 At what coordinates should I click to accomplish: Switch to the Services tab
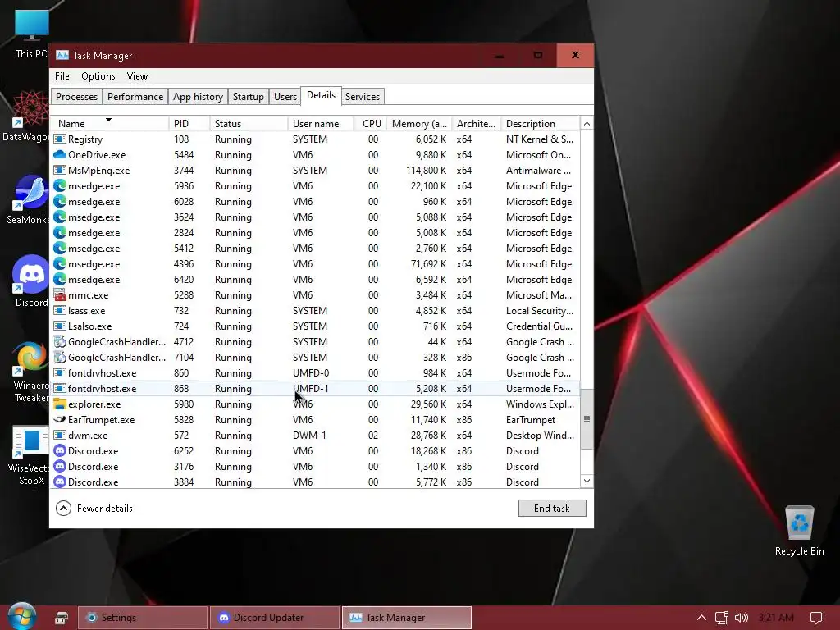(362, 97)
